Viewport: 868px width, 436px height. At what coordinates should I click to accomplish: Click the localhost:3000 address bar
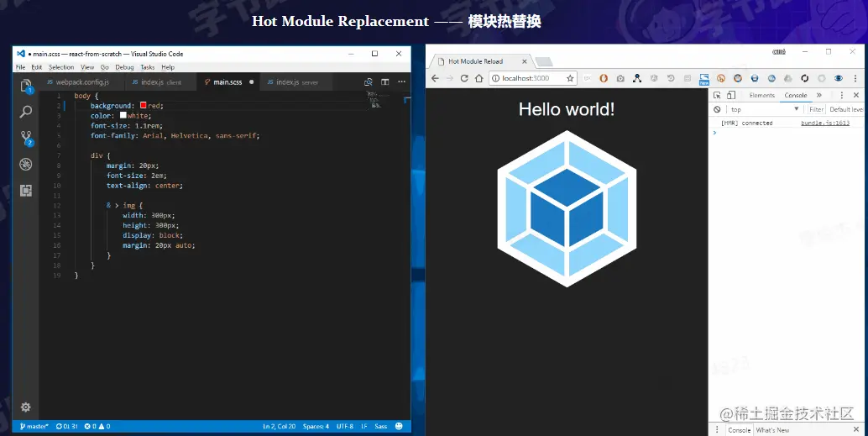click(x=533, y=78)
